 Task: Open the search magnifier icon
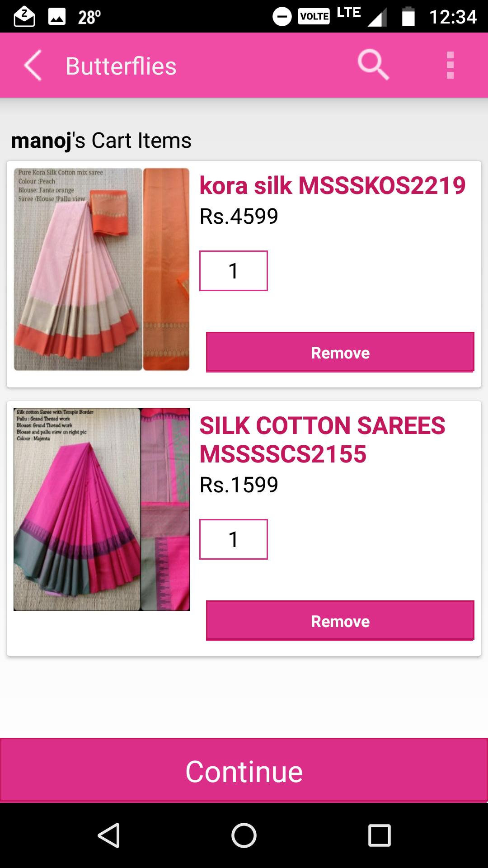[373, 65]
